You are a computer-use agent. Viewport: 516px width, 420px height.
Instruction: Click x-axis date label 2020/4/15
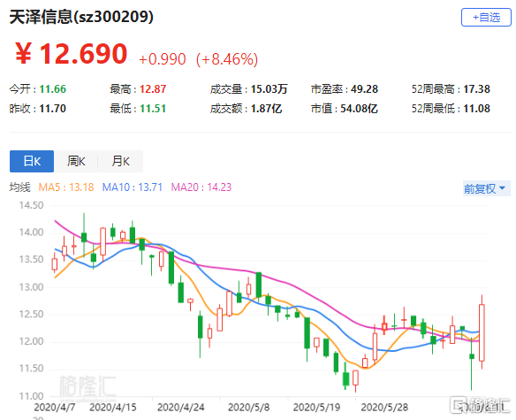113,408
